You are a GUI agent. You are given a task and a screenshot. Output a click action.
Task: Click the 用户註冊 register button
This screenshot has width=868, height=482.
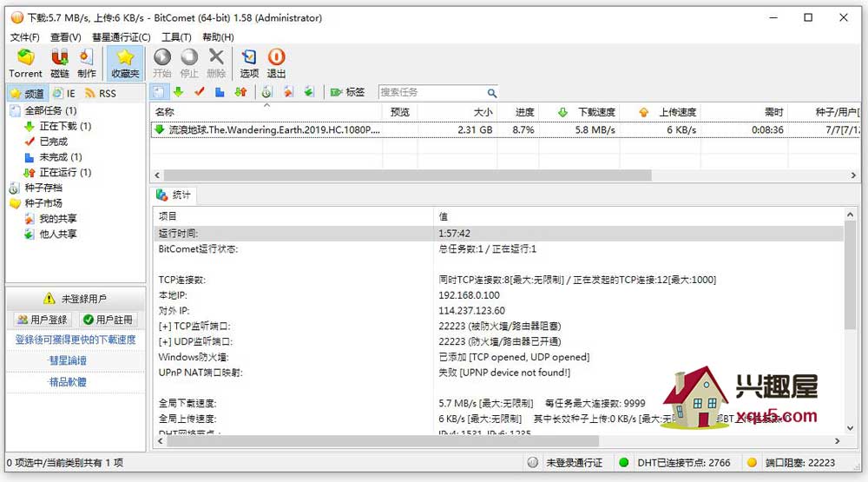pos(108,320)
